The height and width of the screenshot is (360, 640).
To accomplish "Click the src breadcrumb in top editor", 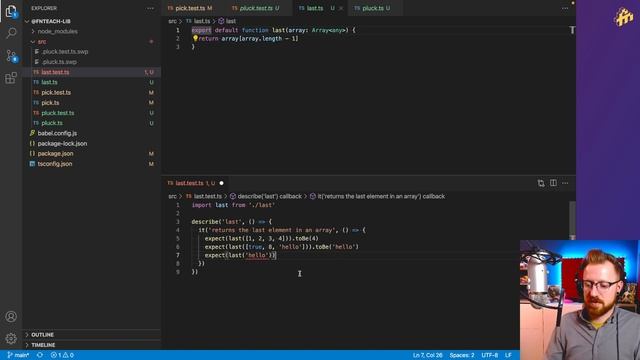I will [172, 21].
